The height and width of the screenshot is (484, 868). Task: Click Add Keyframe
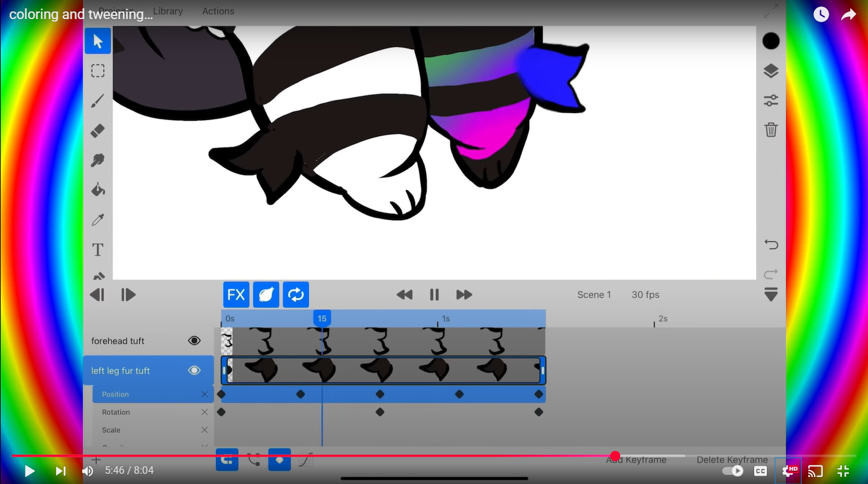[636, 460]
